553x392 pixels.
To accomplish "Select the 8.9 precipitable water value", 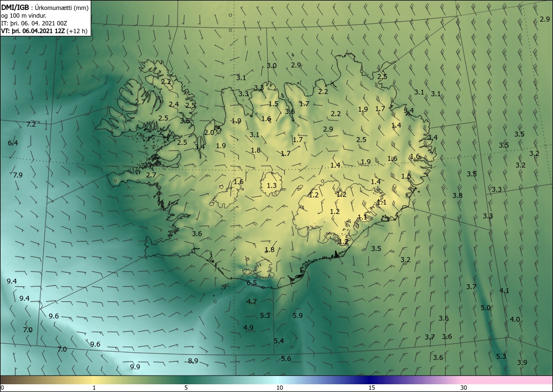I will pos(193,360).
